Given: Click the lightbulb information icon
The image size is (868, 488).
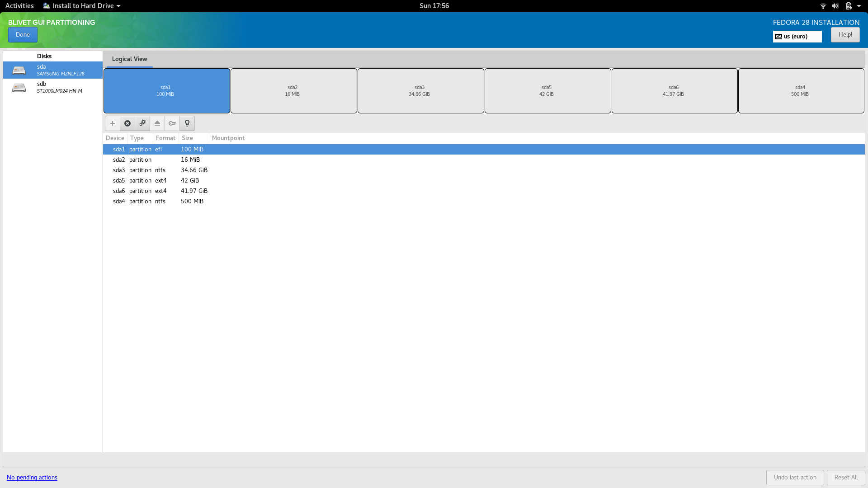Looking at the screenshot, I should click(x=187, y=123).
